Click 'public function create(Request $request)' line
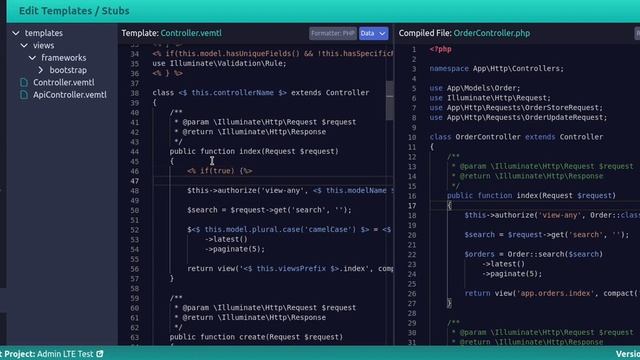This screenshot has width=640, height=360. [x=256, y=337]
